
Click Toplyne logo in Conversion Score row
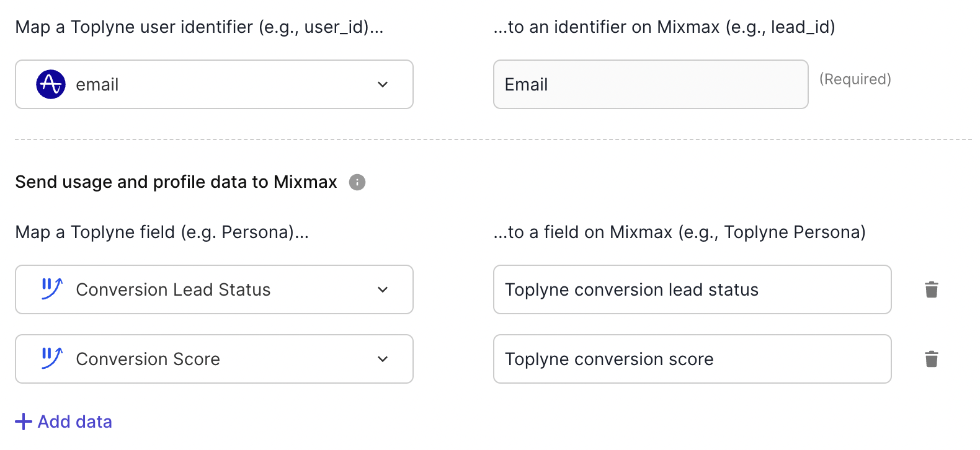51,358
